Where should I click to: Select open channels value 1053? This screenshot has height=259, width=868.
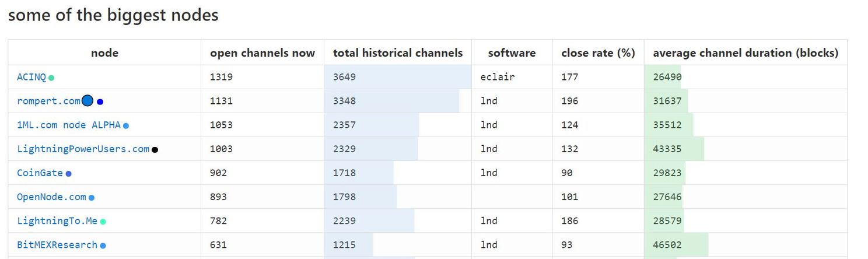point(221,125)
